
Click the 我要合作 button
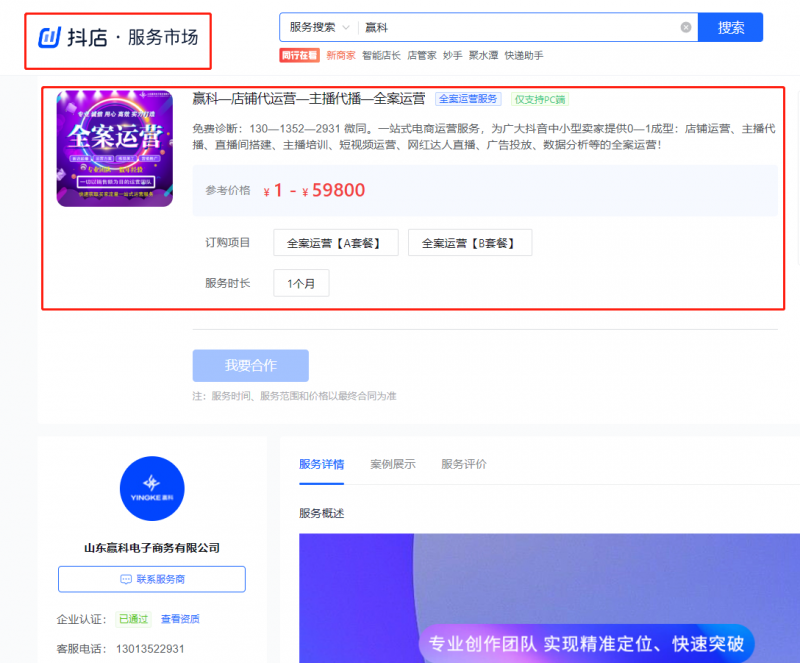(251, 365)
